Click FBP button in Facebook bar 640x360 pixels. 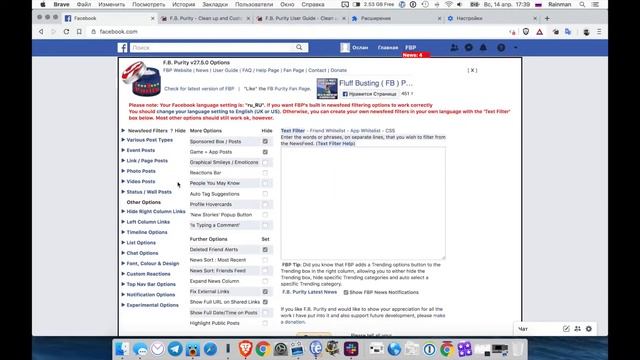(x=411, y=47)
